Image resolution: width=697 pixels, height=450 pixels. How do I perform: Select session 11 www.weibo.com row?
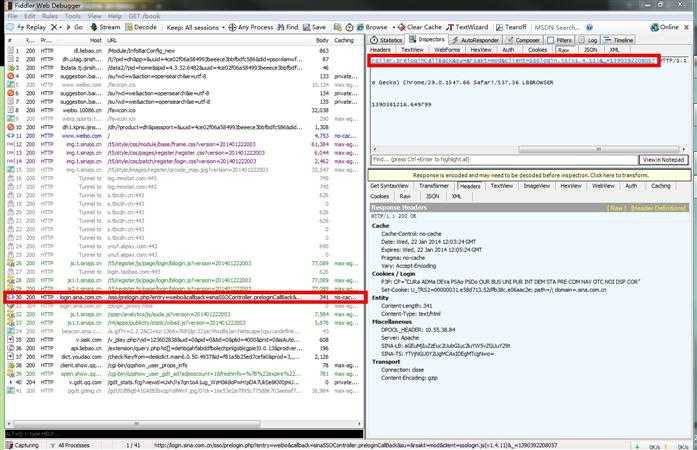pos(185,136)
